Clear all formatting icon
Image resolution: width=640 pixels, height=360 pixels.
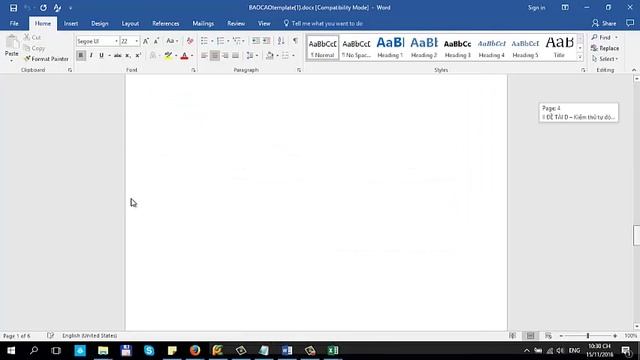click(190, 41)
